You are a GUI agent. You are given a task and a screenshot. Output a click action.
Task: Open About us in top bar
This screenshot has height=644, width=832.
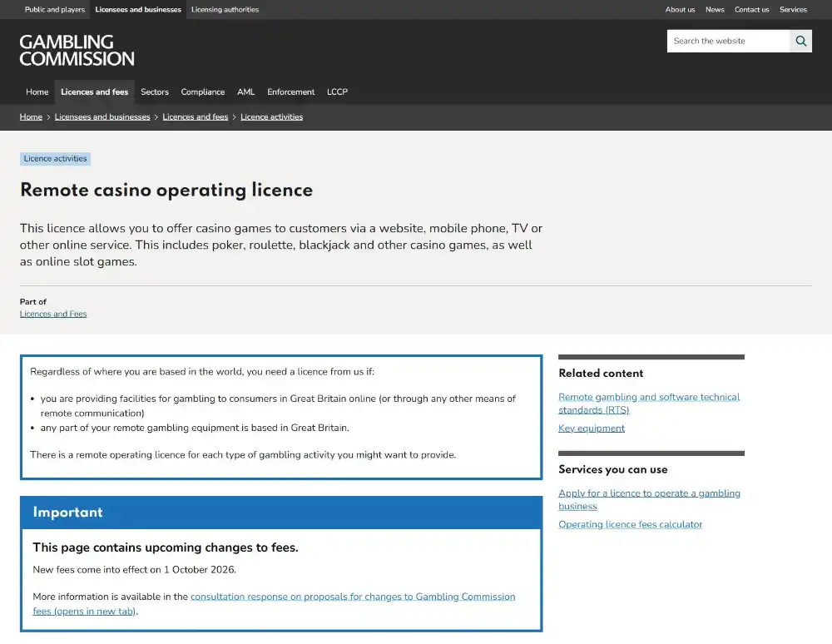pos(680,9)
